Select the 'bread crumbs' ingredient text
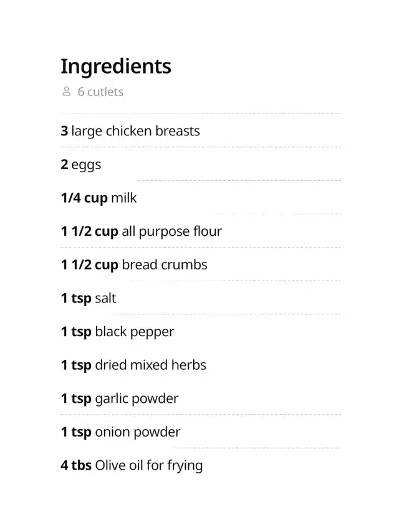 (x=164, y=264)
